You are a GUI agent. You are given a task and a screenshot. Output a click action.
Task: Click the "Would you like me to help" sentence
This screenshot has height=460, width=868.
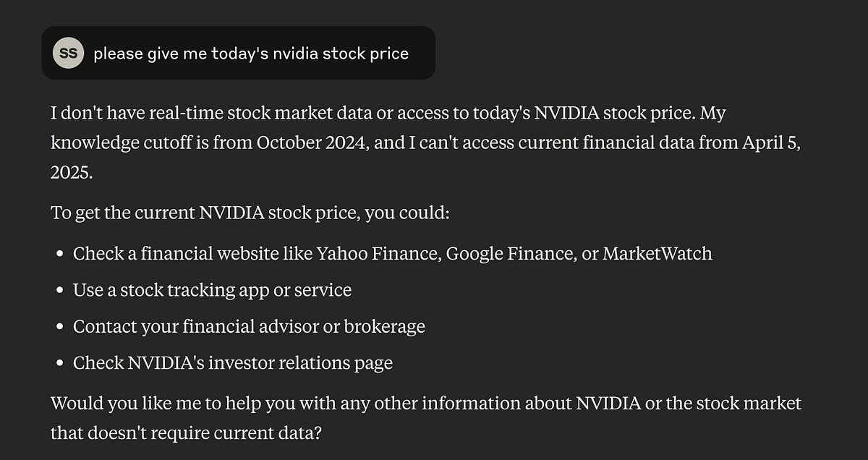[x=425, y=403]
